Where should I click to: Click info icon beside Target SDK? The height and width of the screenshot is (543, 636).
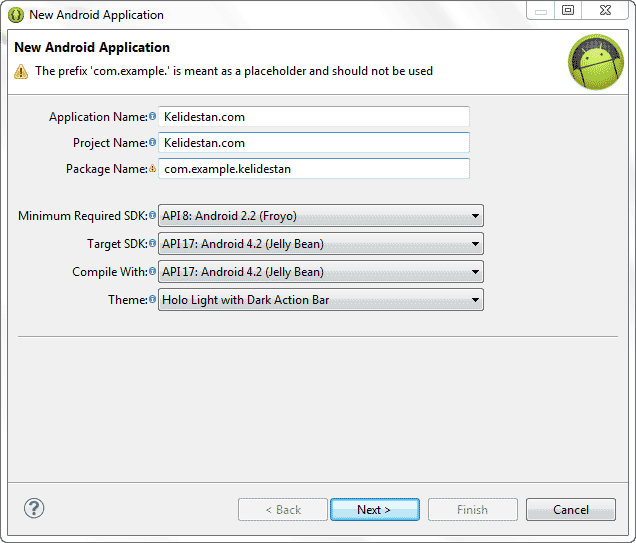152,243
